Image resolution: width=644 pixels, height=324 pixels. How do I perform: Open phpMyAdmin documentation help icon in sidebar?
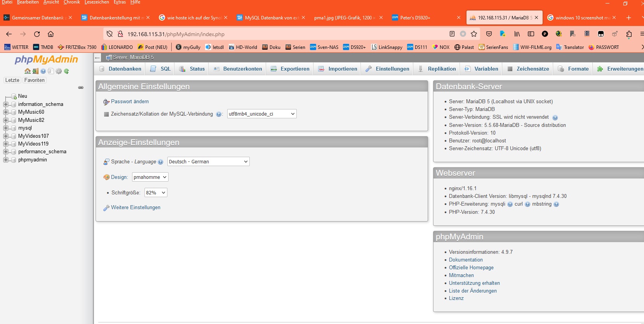pos(43,71)
